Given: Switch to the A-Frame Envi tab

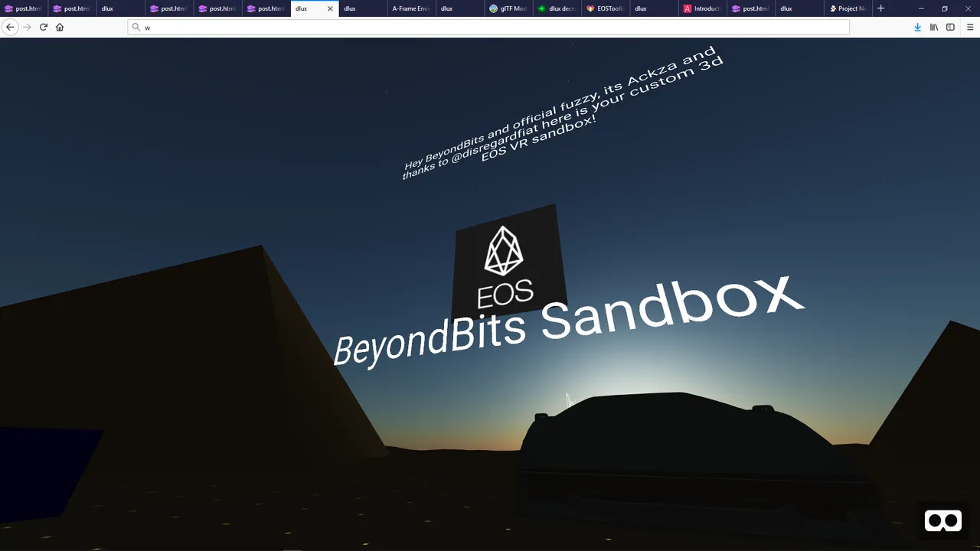Looking at the screenshot, I should (x=411, y=8).
